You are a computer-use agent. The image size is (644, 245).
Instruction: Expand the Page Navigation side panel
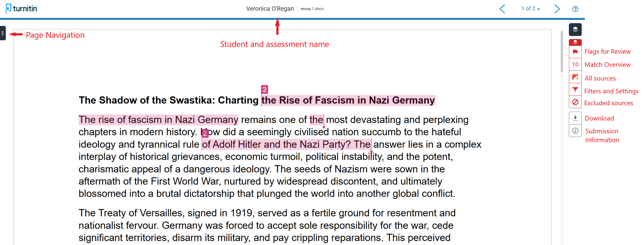(x=2, y=33)
